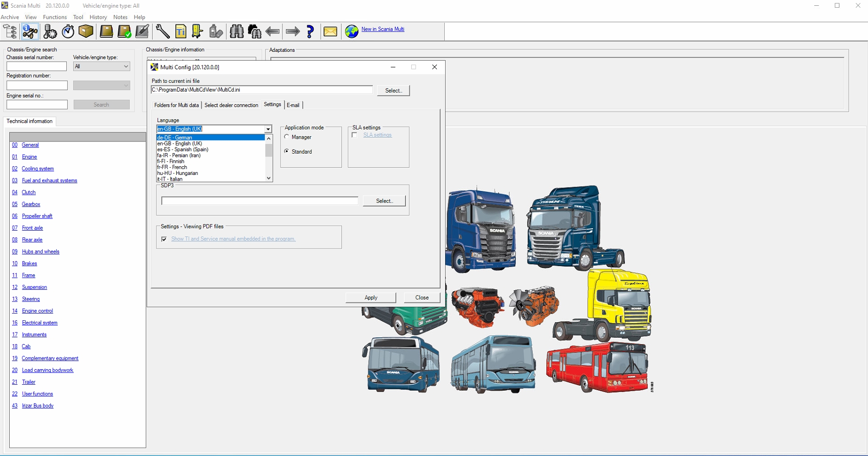Open the Help menu
The image size is (868, 456).
click(x=139, y=17)
